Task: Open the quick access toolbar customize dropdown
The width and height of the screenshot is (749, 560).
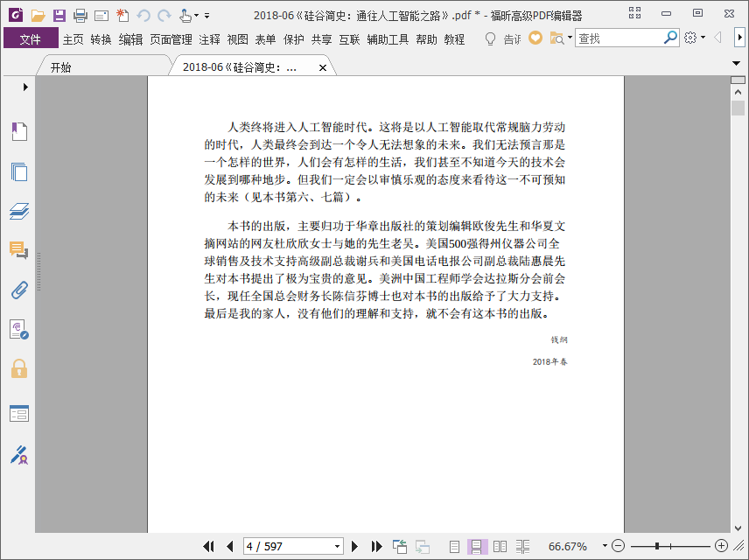Action: point(206,16)
